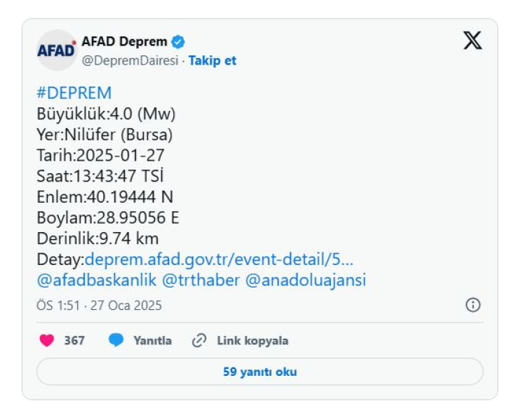Click the 367 likes count
The height and width of the screenshot is (420, 526).
pyautogui.click(x=74, y=341)
